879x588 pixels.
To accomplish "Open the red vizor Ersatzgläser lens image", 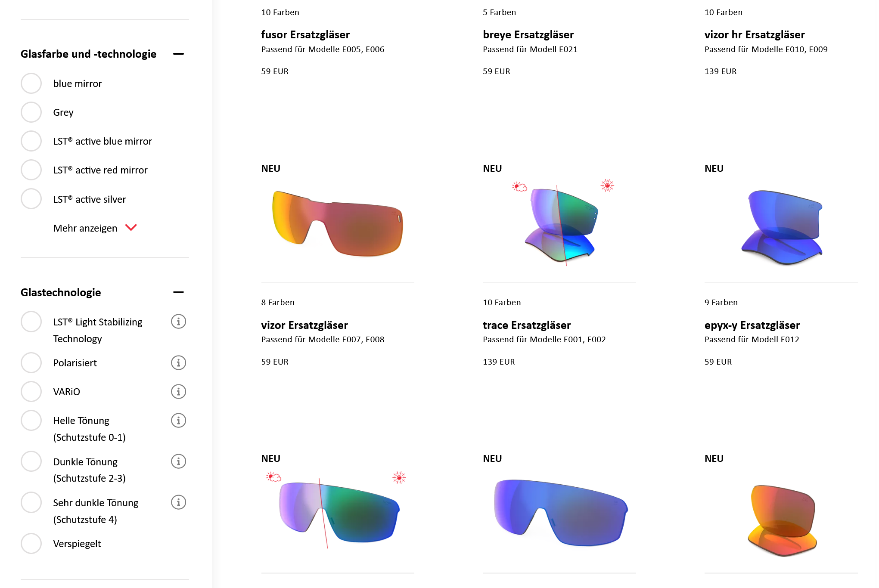I will click(338, 223).
